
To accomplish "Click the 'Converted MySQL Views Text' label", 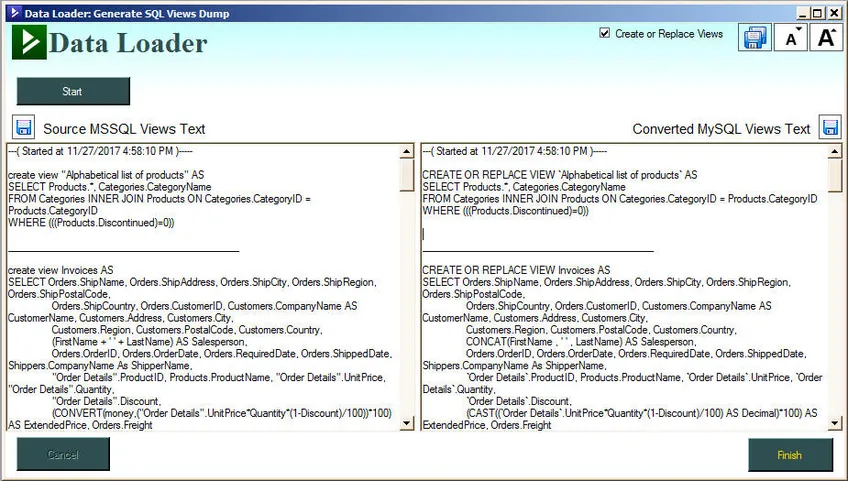I will click(721, 129).
